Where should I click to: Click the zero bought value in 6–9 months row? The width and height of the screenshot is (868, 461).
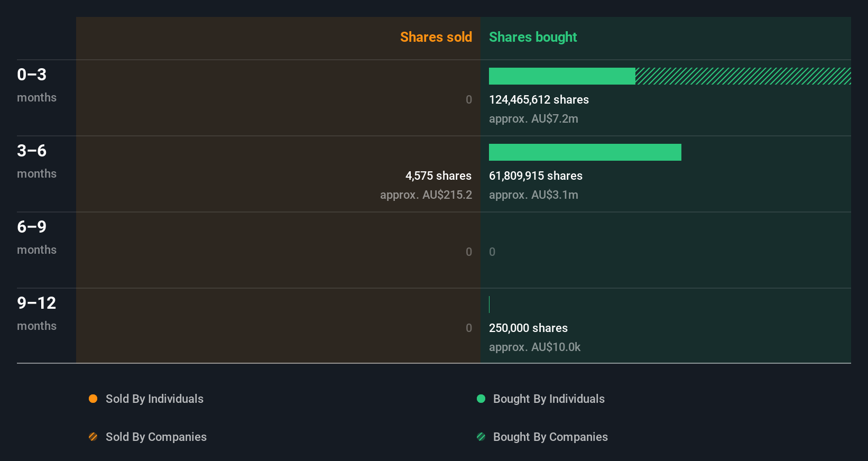click(x=492, y=252)
